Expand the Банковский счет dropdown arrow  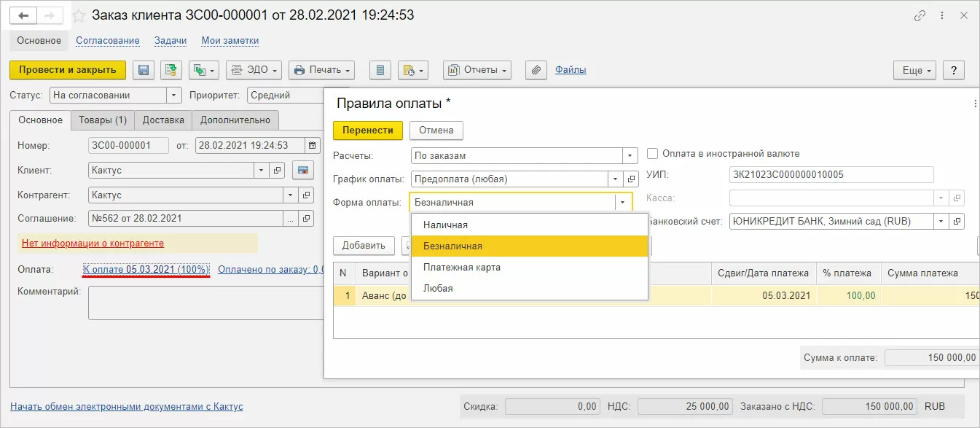pos(942,221)
